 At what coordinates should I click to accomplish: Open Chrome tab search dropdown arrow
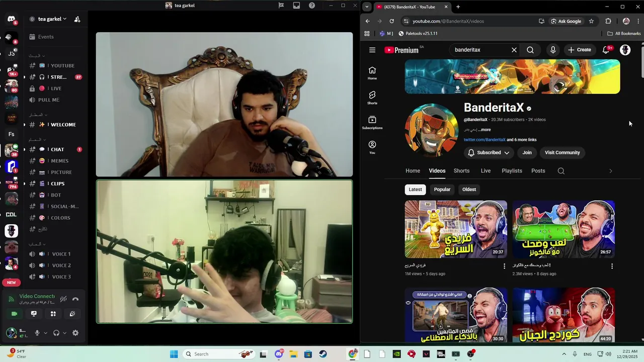(367, 7)
